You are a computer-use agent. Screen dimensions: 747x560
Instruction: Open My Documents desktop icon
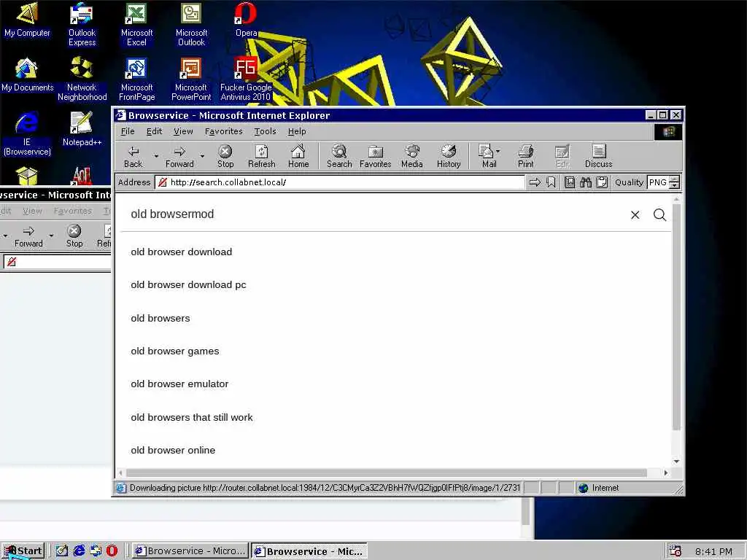27,75
